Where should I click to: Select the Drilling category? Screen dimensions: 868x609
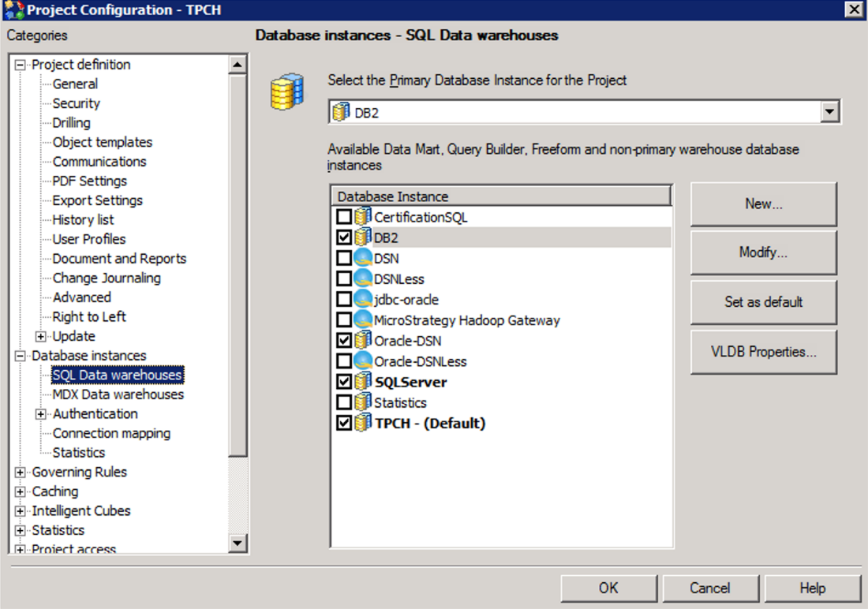(x=71, y=122)
